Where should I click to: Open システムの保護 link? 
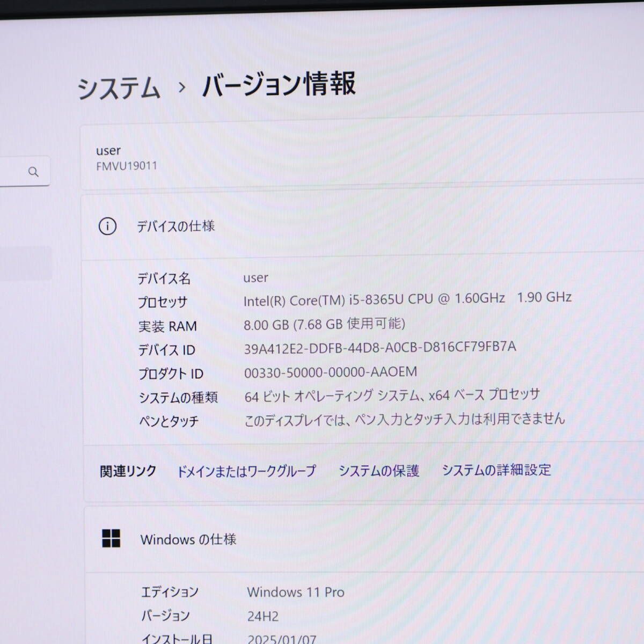(379, 471)
